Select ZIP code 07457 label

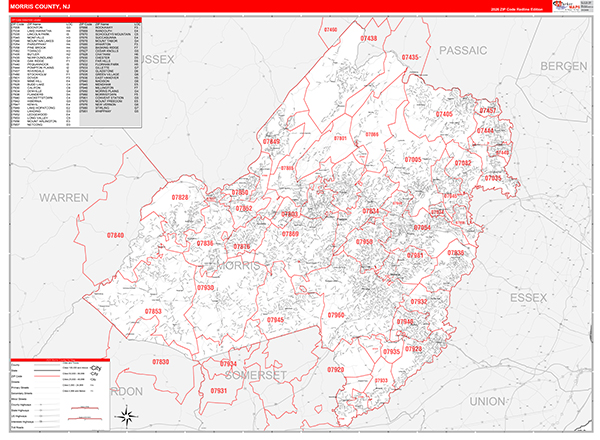[488, 111]
